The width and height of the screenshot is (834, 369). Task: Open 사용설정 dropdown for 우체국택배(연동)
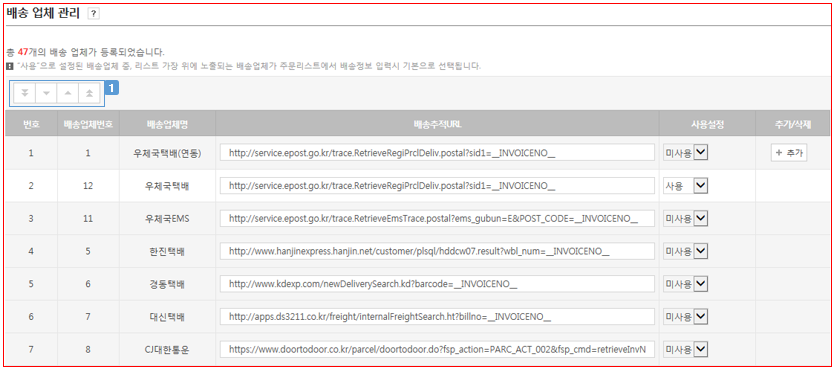pos(686,153)
